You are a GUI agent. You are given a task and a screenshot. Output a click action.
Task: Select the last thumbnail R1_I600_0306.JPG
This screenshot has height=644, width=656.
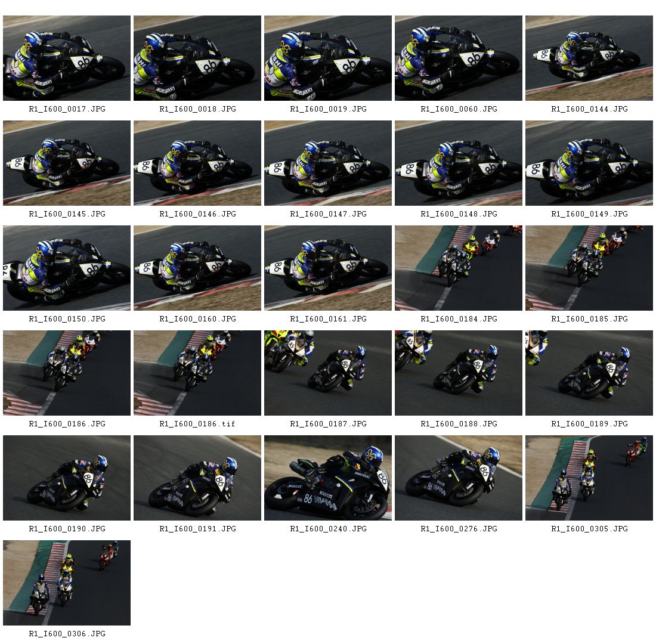click(x=67, y=583)
